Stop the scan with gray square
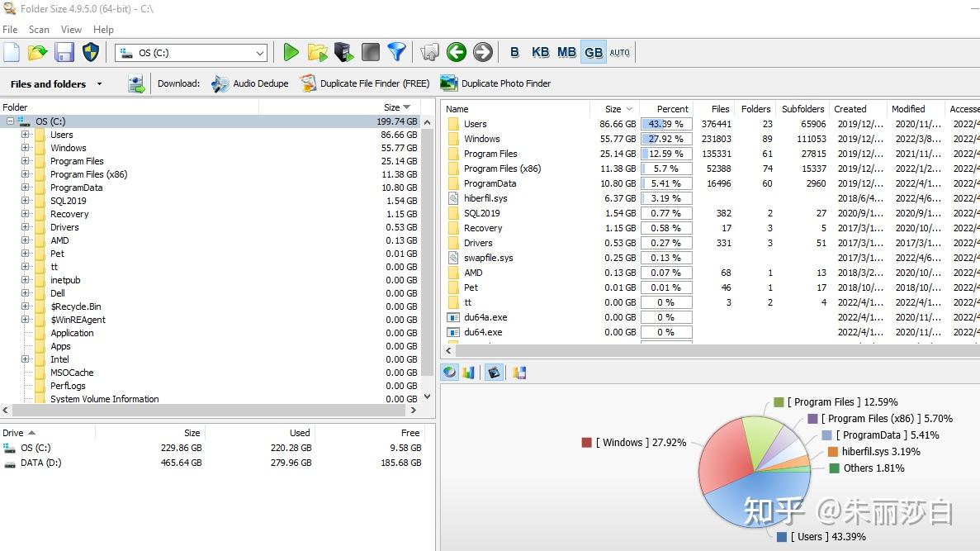 point(371,53)
